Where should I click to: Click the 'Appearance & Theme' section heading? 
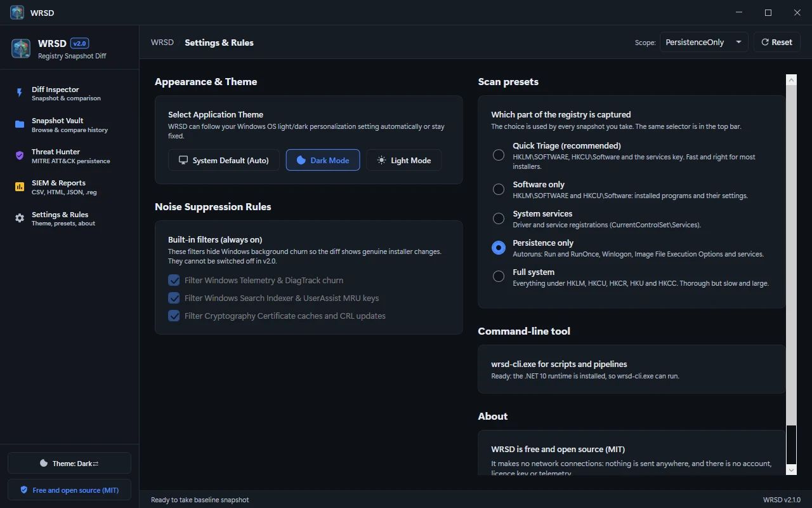pyautogui.click(x=206, y=81)
